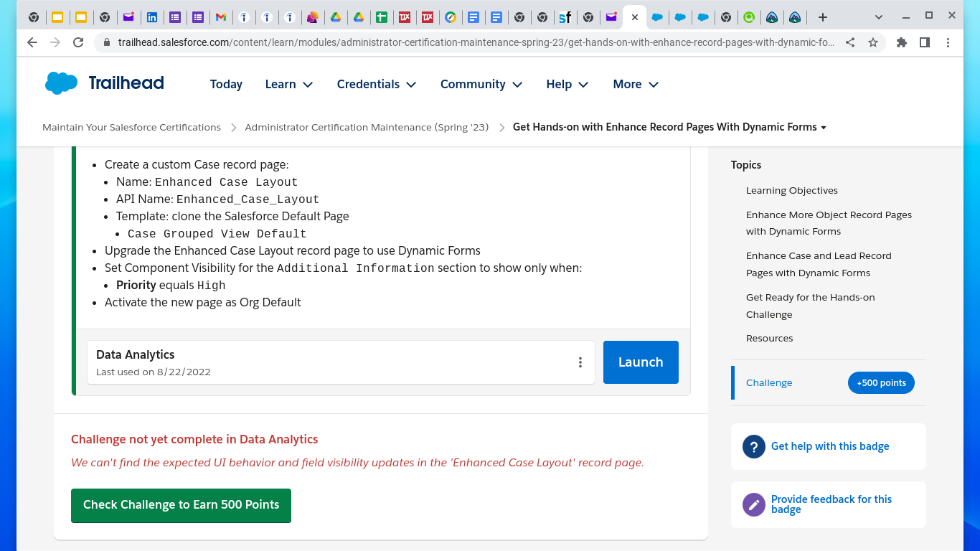
Task: Switch to the Gmail tab
Action: [221, 17]
